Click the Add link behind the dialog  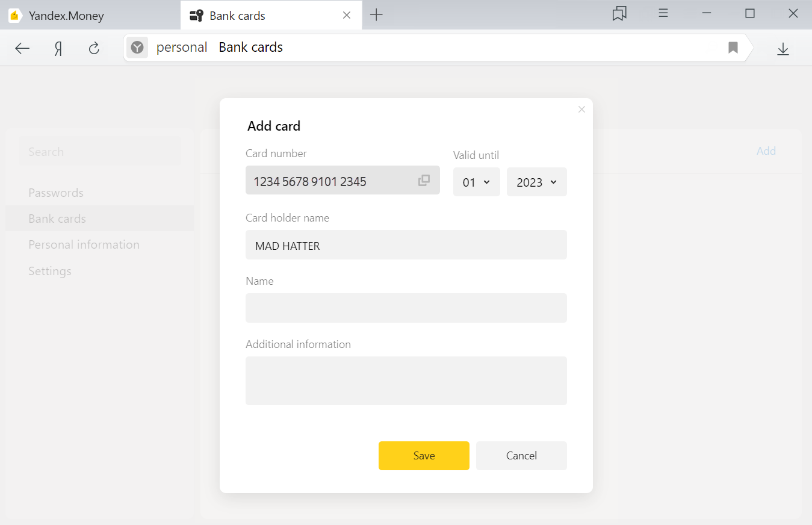(x=766, y=151)
